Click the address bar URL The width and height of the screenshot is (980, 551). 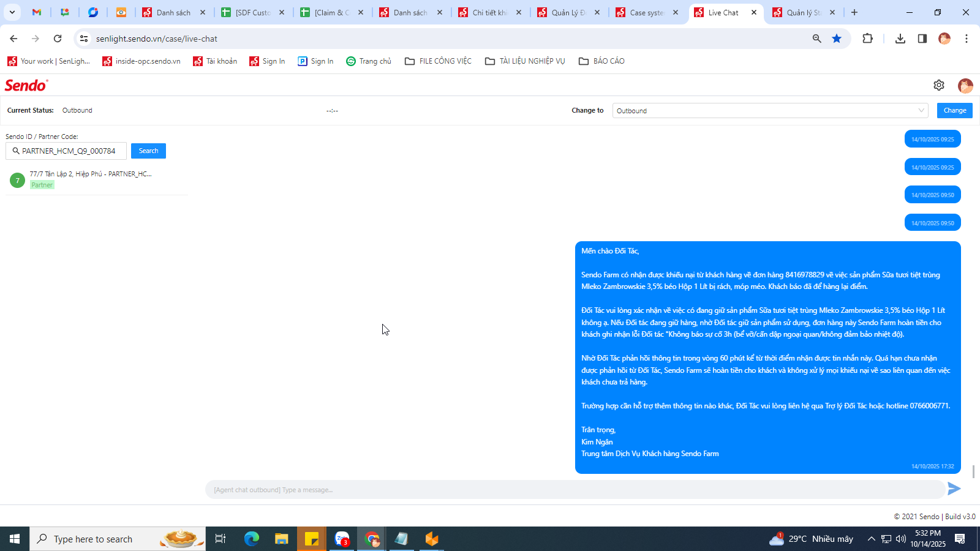click(x=157, y=39)
